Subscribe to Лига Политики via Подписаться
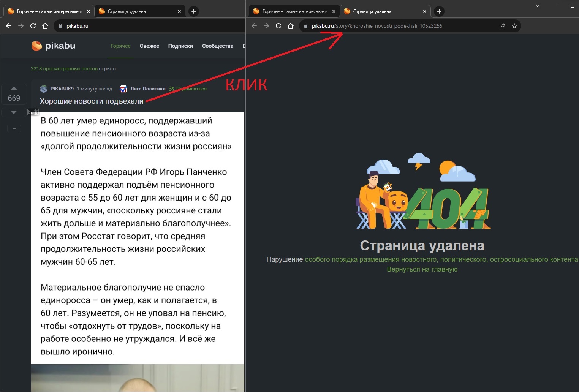Viewport: 579px width, 392px height. pos(191,89)
